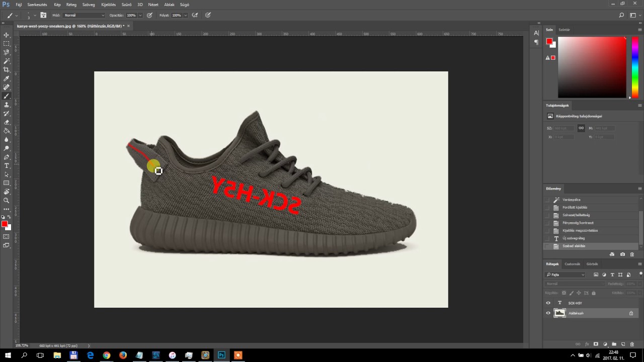
Task: Delete current history state
Action: click(x=632, y=254)
